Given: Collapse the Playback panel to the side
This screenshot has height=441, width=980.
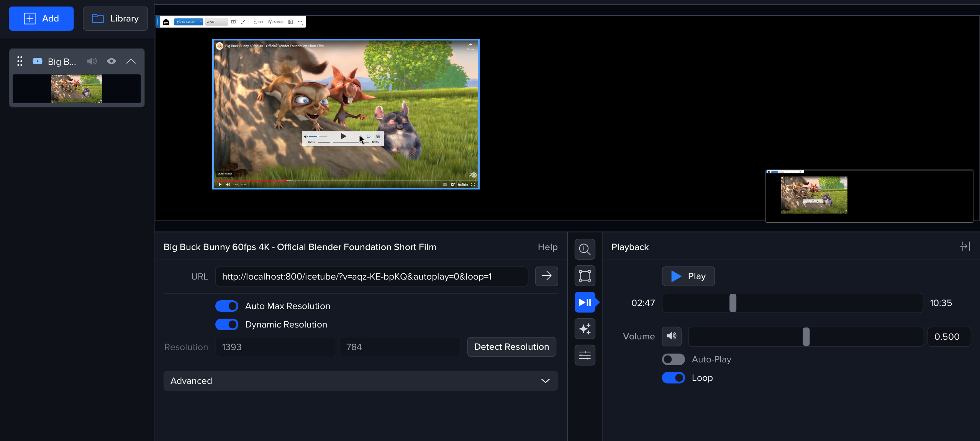Looking at the screenshot, I should click(965, 247).
